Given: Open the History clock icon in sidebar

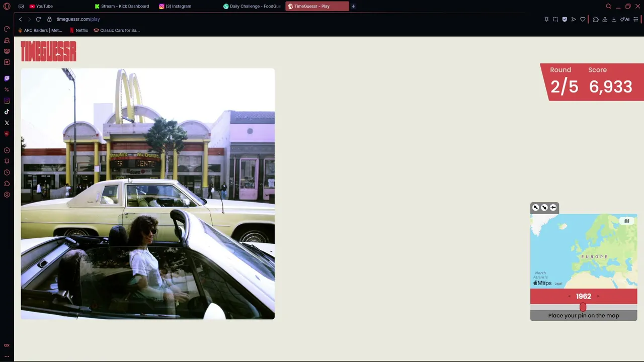Looking at the screenshot, I should click(7, 172).
